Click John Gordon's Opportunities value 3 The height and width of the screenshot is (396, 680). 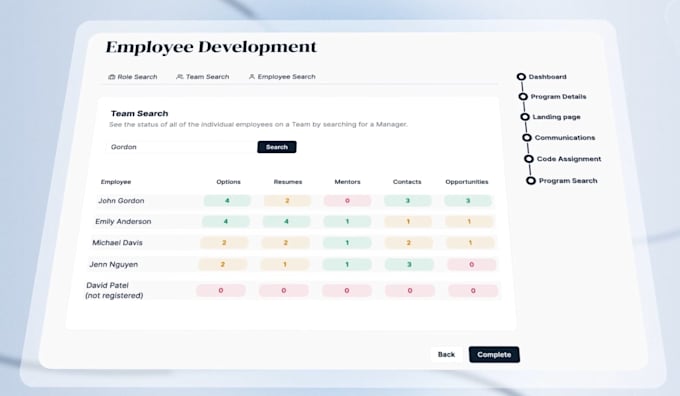468,201
